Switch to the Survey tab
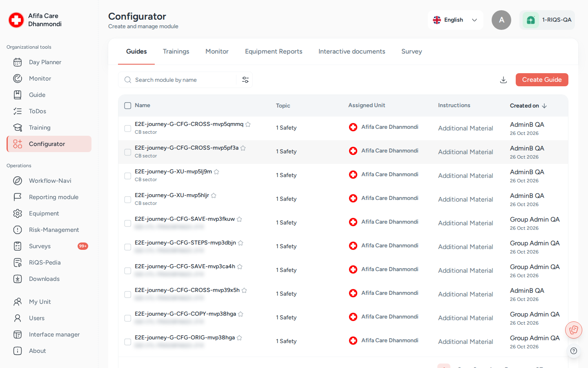Image resolution: width=588 pixels, height=368 pixels. [412, 52]
